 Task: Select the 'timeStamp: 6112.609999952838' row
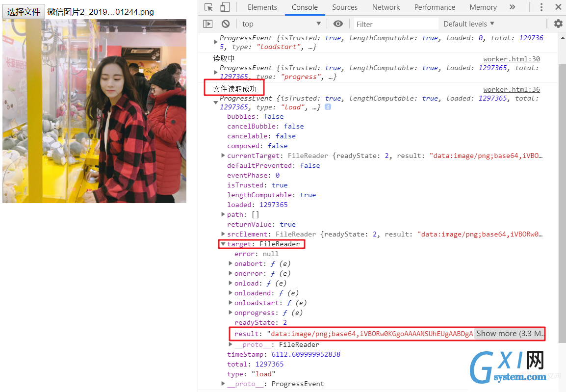tap(283, 354)
